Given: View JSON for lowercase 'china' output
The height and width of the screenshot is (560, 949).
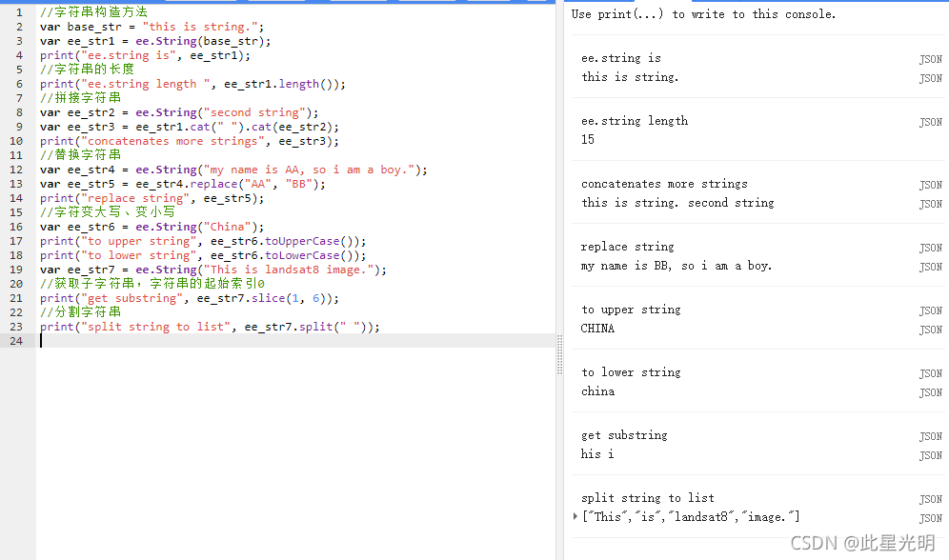Looking at the screenshot, I should (x=930, y=393).
